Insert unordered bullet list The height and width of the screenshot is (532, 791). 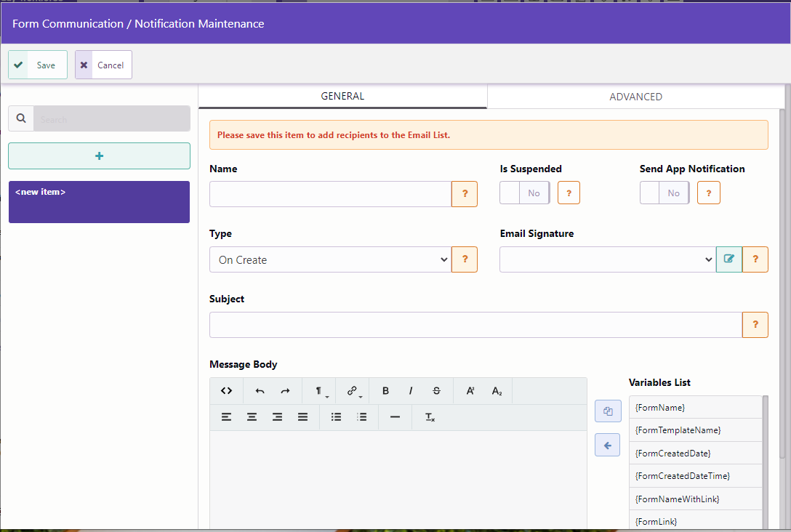click(336, 417)
